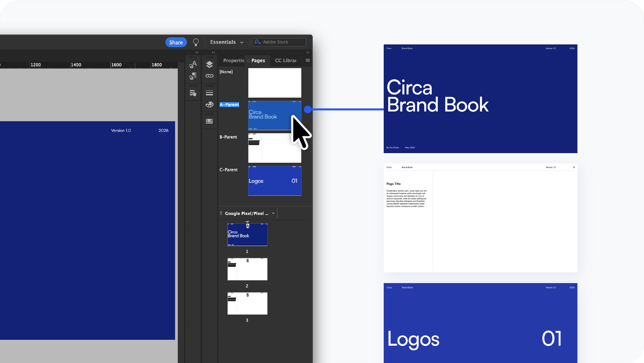Expand the second icon dock column

213,52
